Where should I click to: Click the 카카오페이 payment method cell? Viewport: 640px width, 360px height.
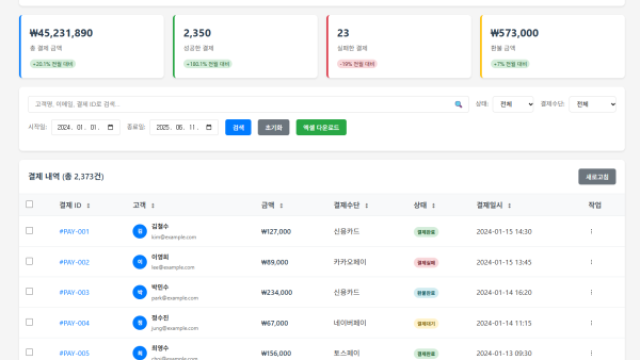point(350,262)
